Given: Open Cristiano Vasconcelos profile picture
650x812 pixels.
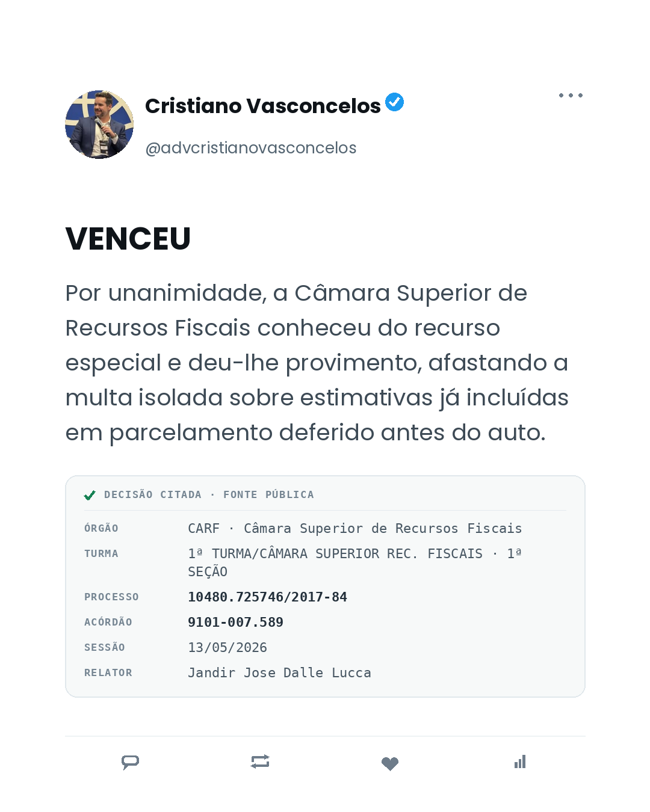Looking at the screenshot, I should [x=99, y=125].
